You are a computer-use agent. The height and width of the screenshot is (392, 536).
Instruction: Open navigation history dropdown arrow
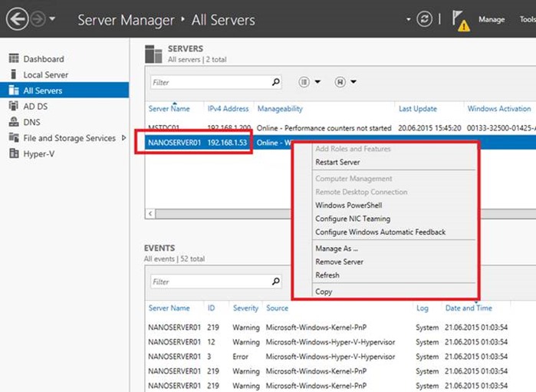52,19
